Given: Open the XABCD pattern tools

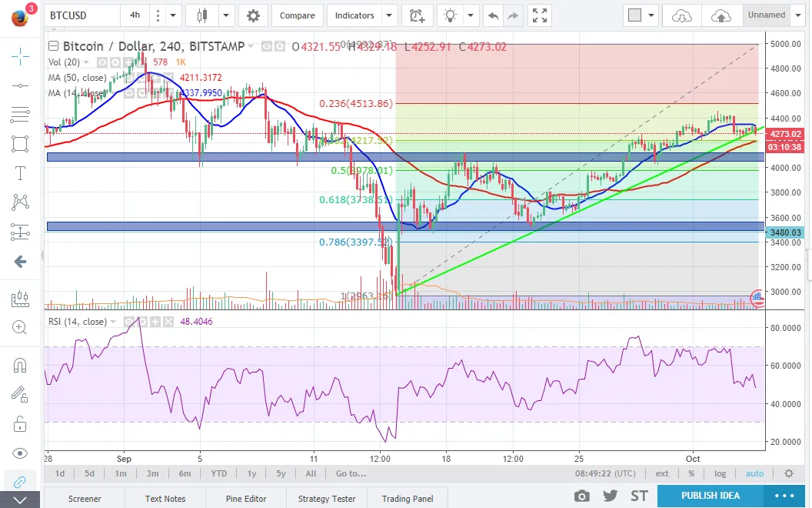Looking at the screenshot, I should point(20,202).
